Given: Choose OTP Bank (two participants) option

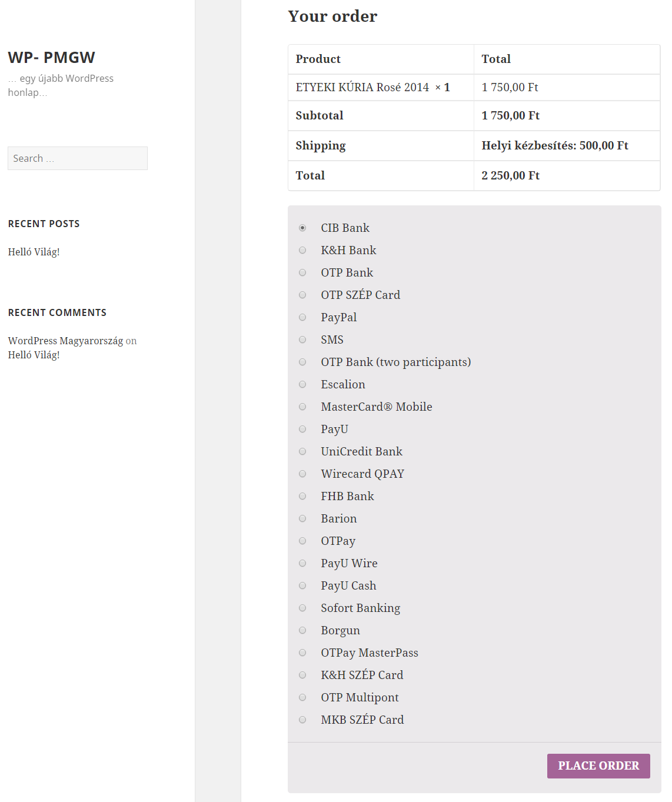Looking at the screenshot, I should (302, 362).
